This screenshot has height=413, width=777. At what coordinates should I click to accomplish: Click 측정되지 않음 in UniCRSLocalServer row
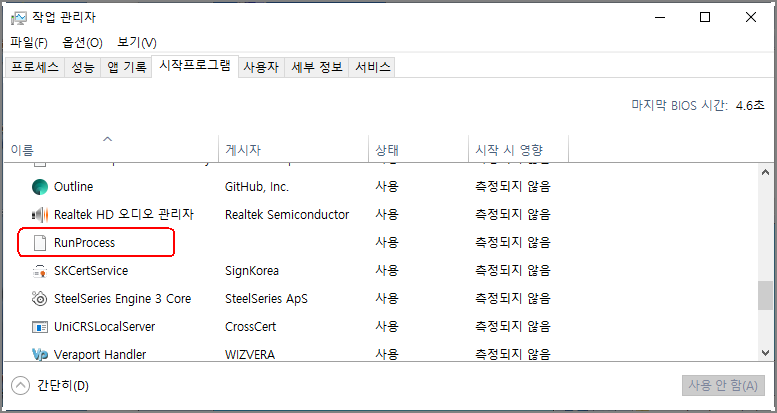pos(513,327)
